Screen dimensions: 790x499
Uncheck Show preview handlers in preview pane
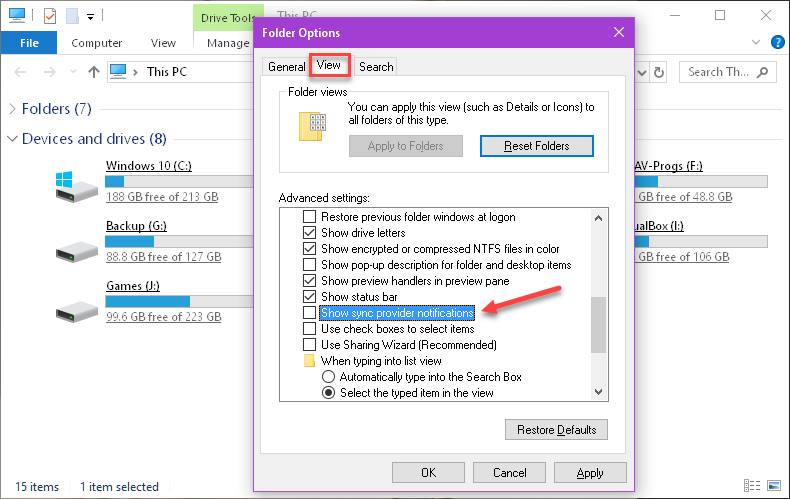[309, 281]
